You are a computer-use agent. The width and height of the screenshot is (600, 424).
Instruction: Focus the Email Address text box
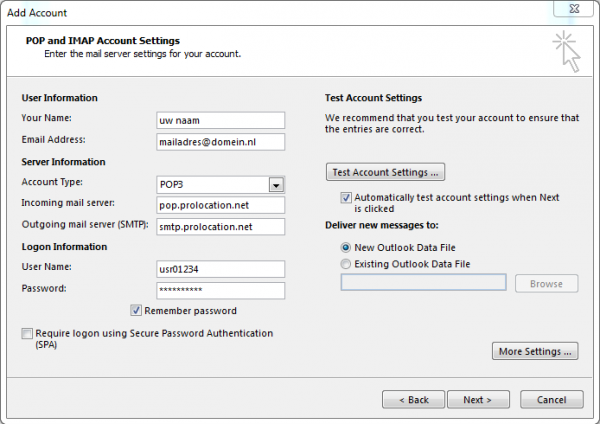(x=220, y=142)
